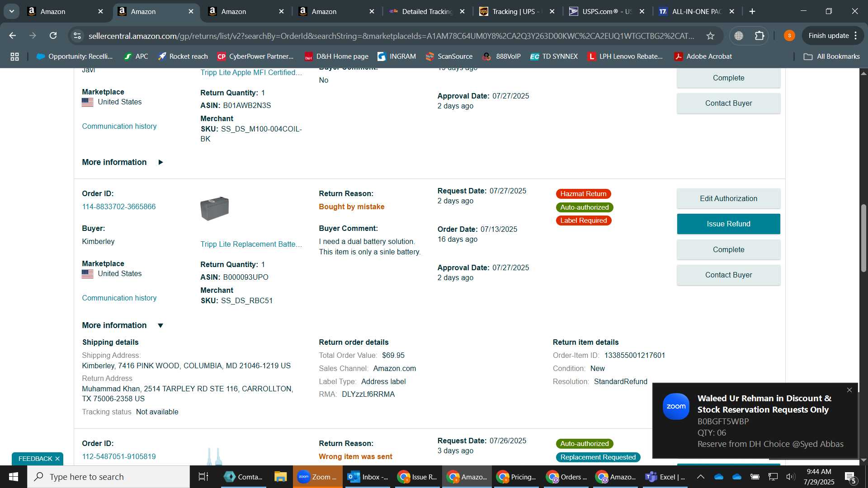
Task: Open Outlook Inbox on the taskbar
Action: point(368,477)
